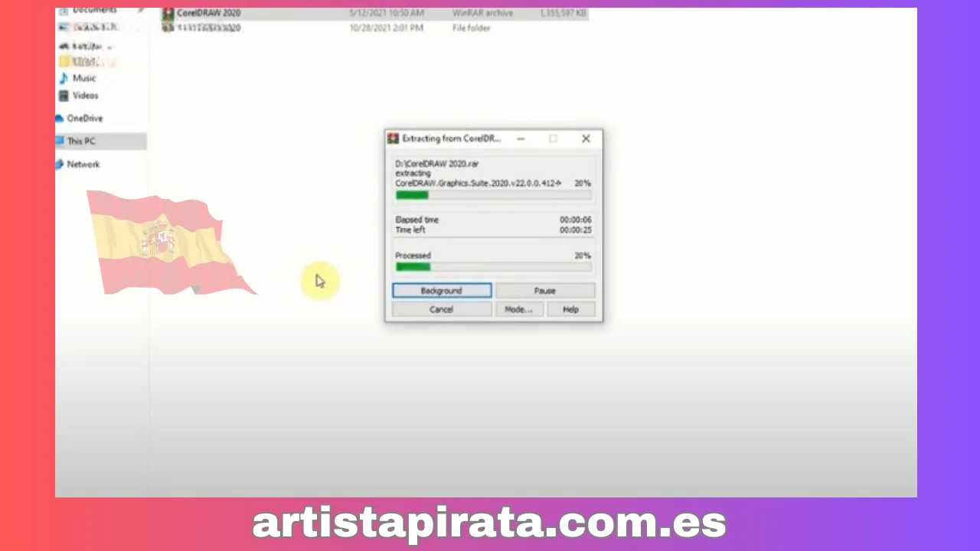
Task: Minimize the Extracting dialog
Action: click(521, 139)
